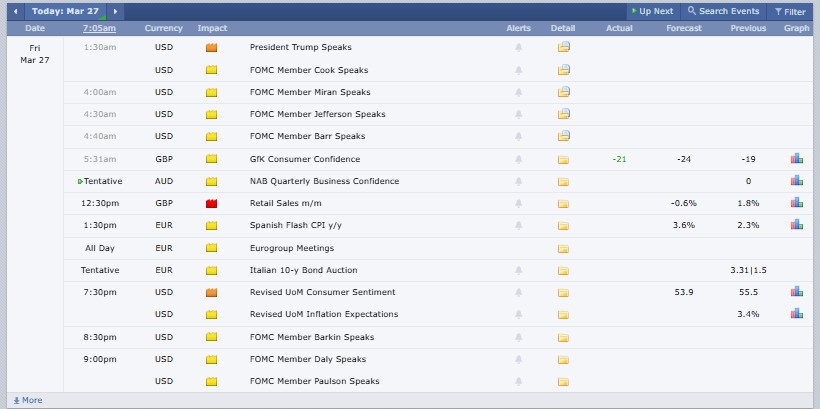Image resolution: width=820 pixels, height=409 pixels.
Task: Select the Eurogroup Meetings event name
Action: (292, 248)
